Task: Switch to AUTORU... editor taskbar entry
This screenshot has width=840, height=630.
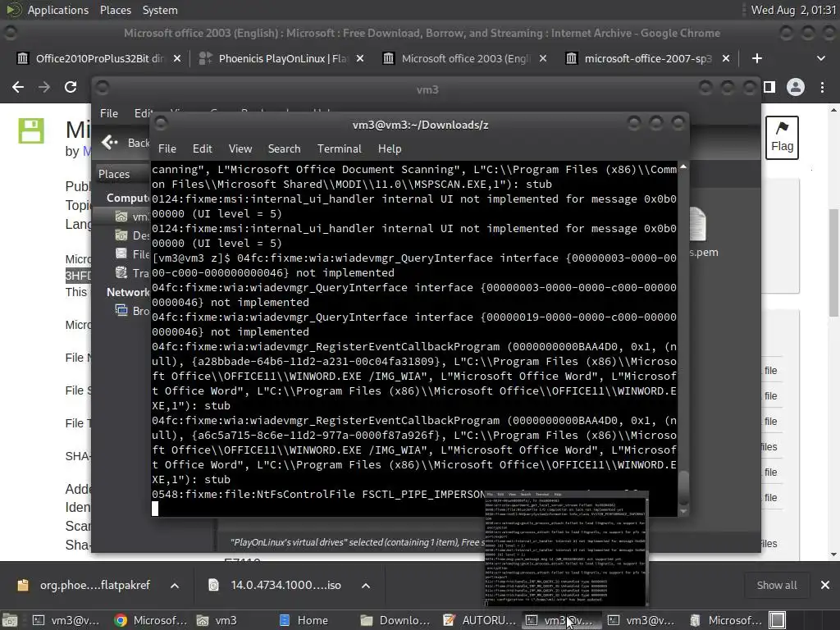Action: 481,620
